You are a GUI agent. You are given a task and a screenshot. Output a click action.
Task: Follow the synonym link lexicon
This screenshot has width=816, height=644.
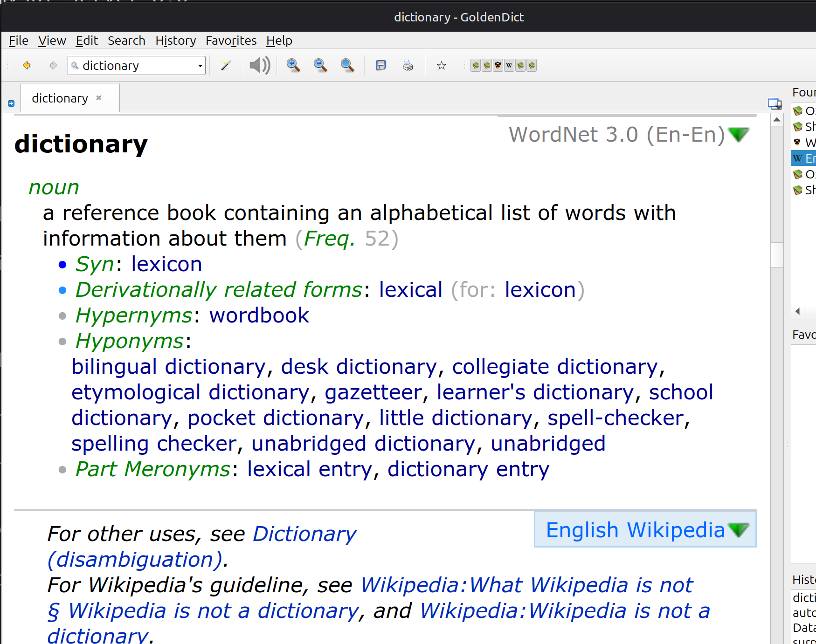click(x=166, y=264)
